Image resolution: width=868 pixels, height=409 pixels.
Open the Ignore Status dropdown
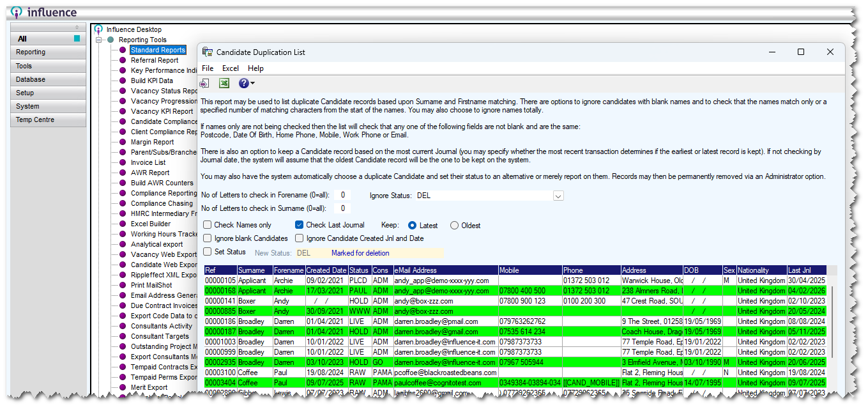(558, 196)
